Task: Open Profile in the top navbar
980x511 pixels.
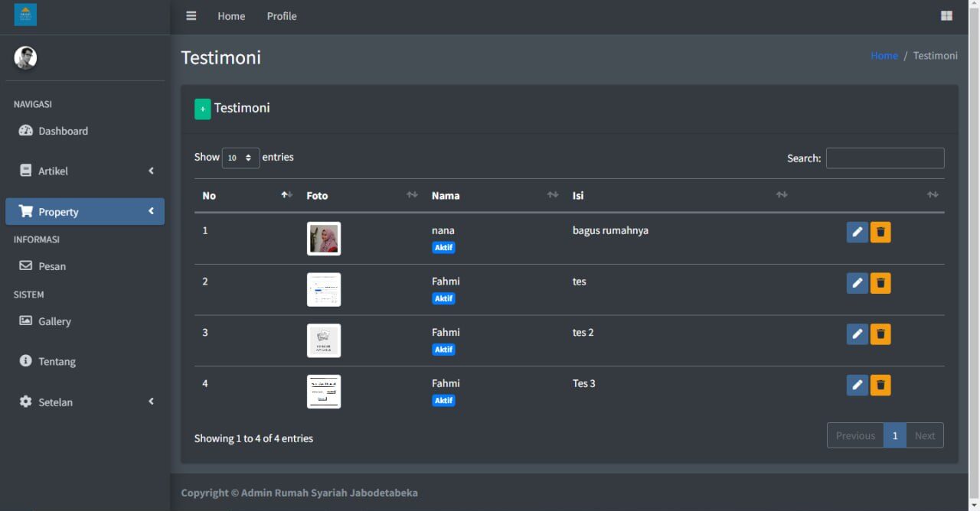Action: click(x=281, y=16)
